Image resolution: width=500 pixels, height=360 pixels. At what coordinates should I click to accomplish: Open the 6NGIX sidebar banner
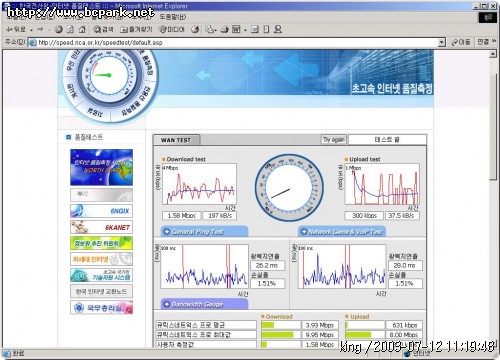101,211
